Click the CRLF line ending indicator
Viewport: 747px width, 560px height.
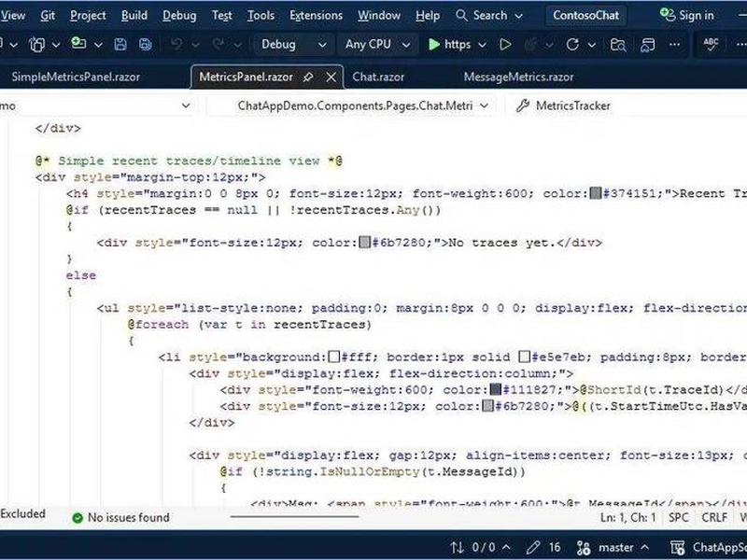(714, 517)
